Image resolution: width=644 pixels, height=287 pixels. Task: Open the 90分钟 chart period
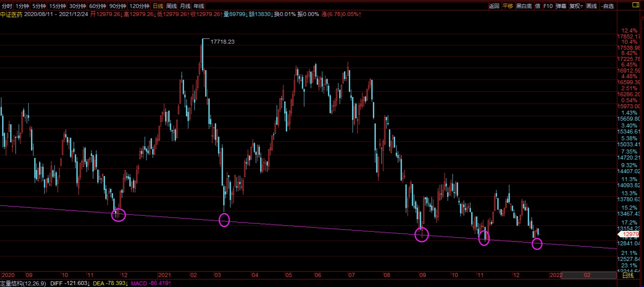pos(118,6)
